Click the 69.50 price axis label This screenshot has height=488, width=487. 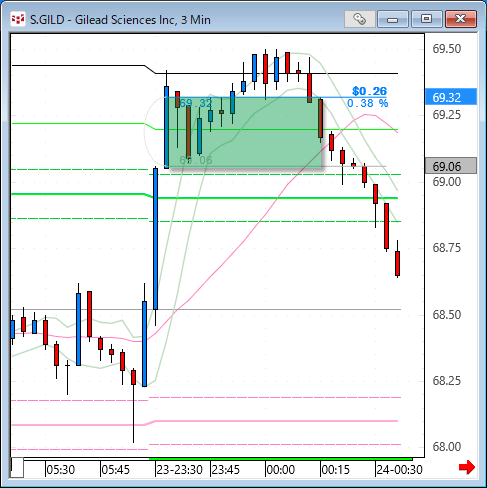(x=447, y=49)
